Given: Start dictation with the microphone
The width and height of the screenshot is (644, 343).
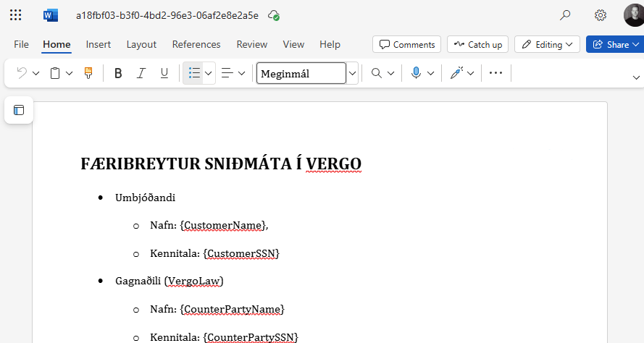Looking at the screenshot, I should [x=416, y=73].
